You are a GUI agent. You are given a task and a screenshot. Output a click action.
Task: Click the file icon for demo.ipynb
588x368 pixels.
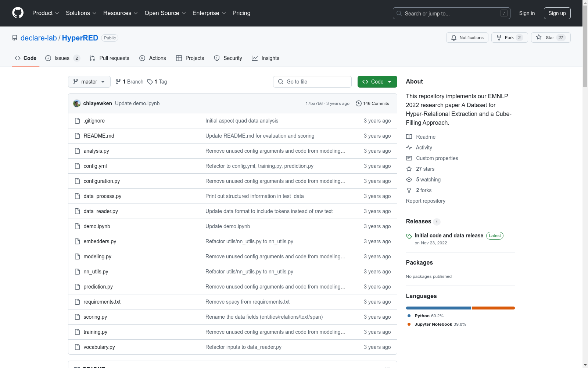[x=77, y=226]
